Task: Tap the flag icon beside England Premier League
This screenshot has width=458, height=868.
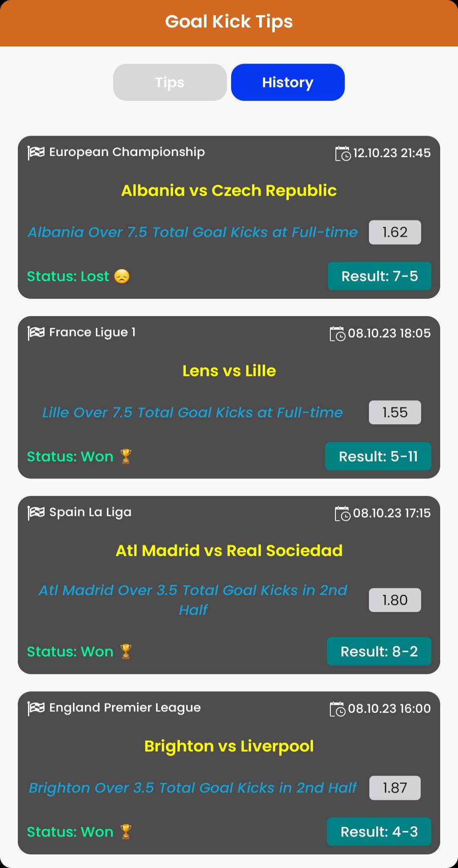Action: tap(36, 708)
